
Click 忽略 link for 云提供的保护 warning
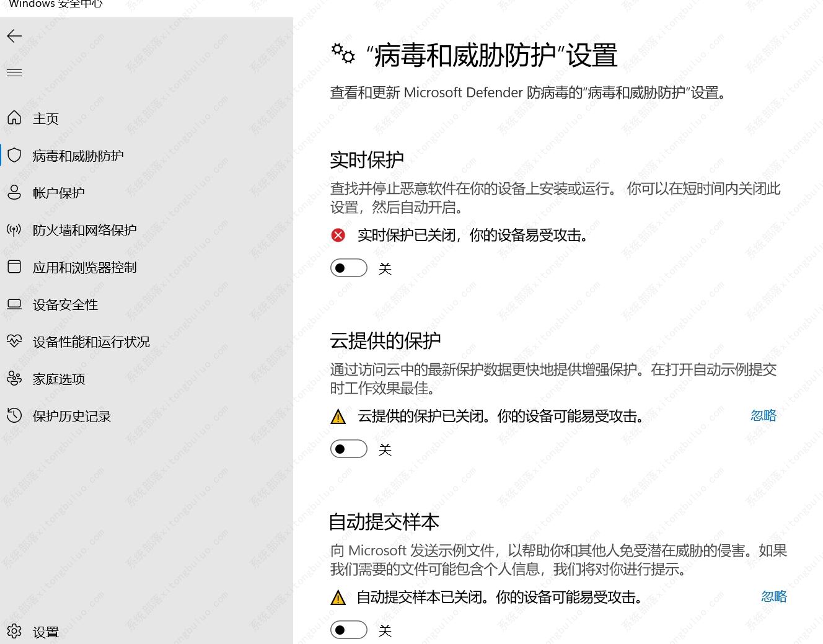763,415
